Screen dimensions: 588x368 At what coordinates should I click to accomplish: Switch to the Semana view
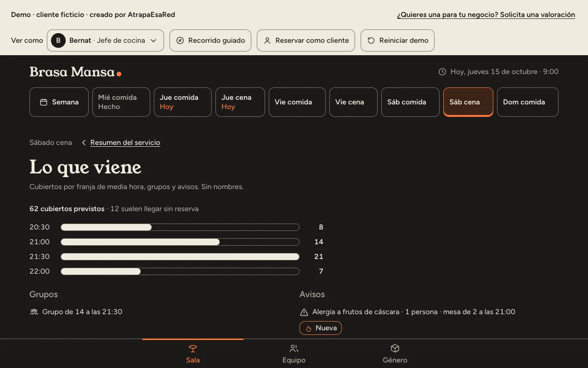click(x=59, y=102)
